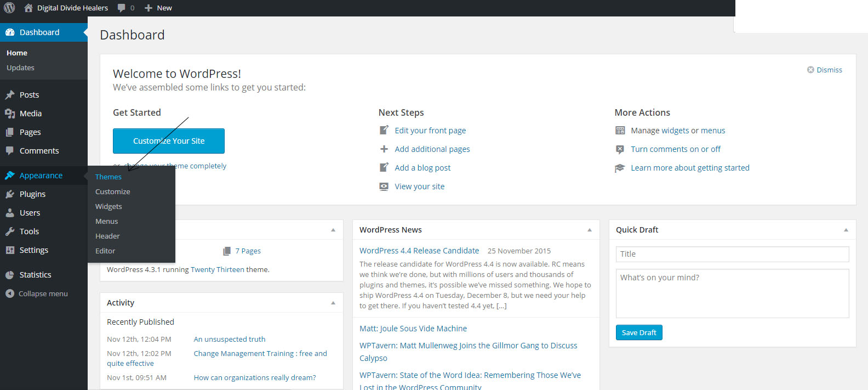Click the edit icon beside Edit your front page

pyautogui.click(x=384, y=131)
